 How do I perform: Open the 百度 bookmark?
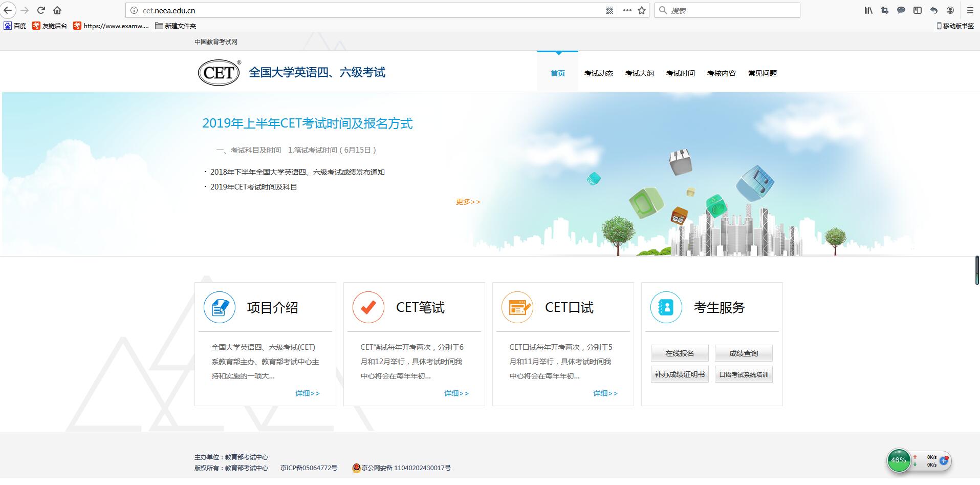[15, 26]
